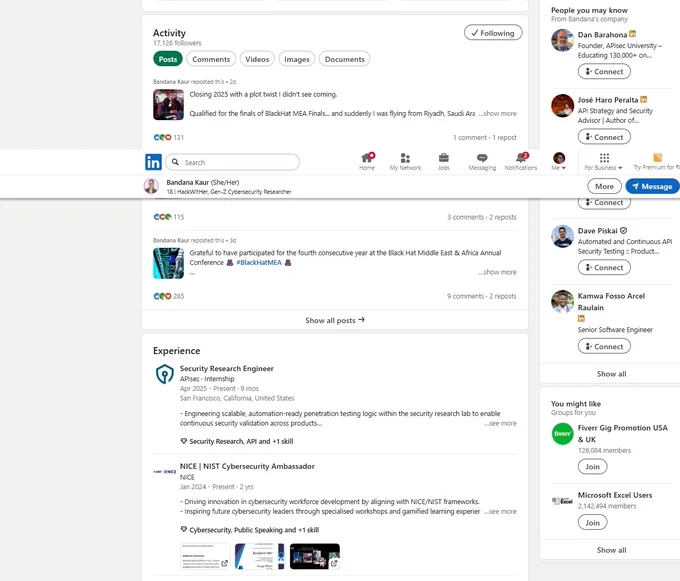
Task: Expand show more on Closing 2025 post
Action: click(x=498, y=114)
